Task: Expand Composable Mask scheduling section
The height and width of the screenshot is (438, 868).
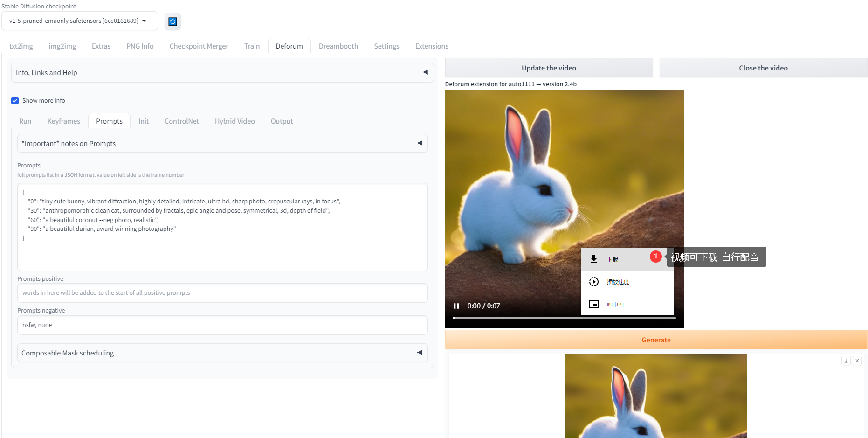Action: click(x=222, y=353)
